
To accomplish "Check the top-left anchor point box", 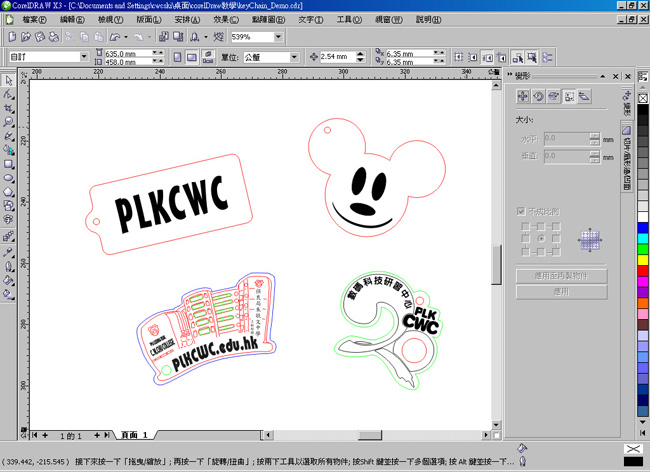I will coord(526,226).
